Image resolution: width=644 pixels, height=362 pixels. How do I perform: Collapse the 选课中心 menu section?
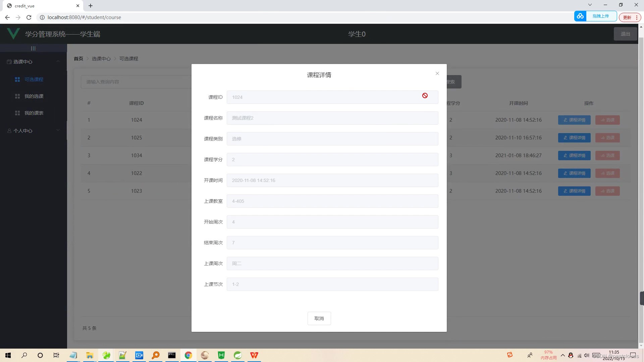58,61
